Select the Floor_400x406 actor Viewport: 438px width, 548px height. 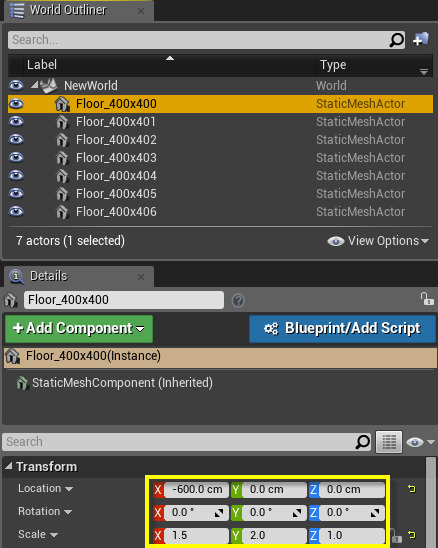click(220, 212)
